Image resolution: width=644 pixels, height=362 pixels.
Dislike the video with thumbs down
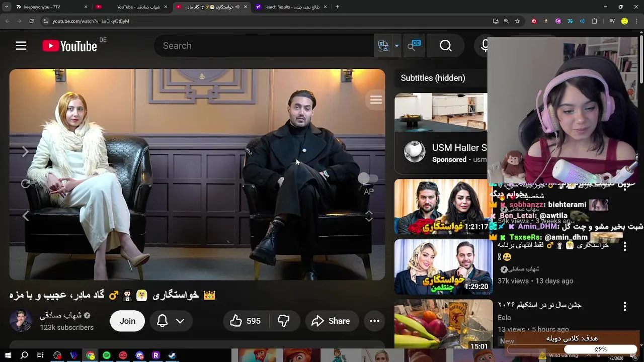[x=284, y=321]
